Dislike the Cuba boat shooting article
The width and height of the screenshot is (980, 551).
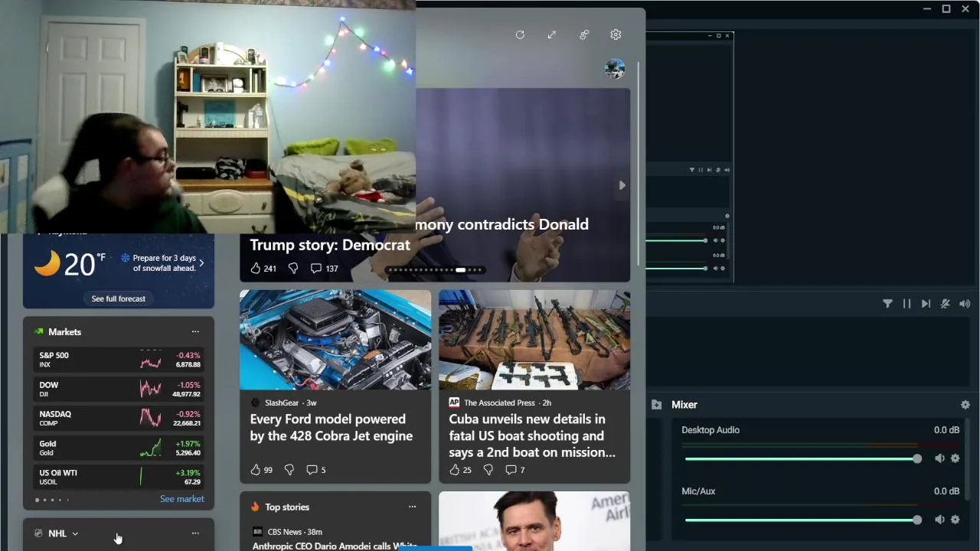(x=488, y=470)
